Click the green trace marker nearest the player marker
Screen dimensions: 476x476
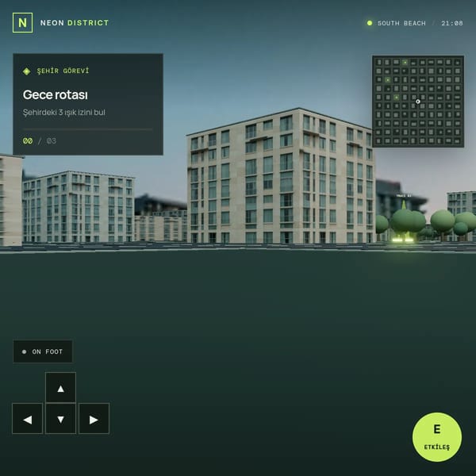[397, 98]
